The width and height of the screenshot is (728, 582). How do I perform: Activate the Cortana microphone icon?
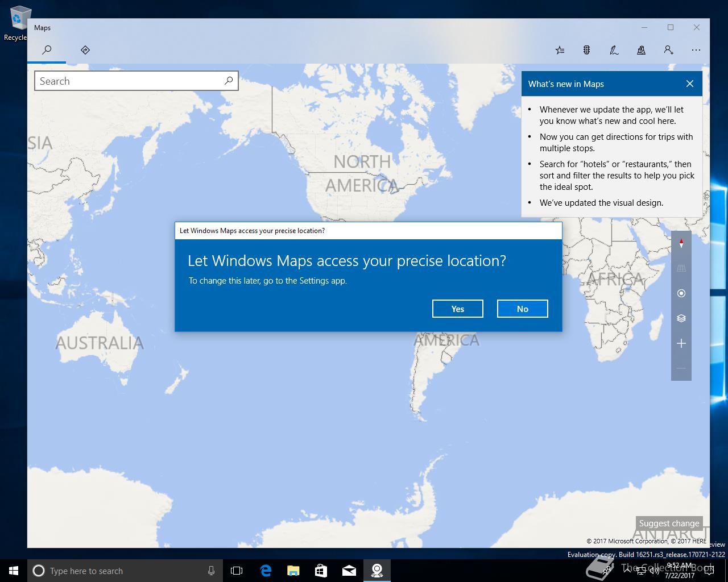coord(211,571)
